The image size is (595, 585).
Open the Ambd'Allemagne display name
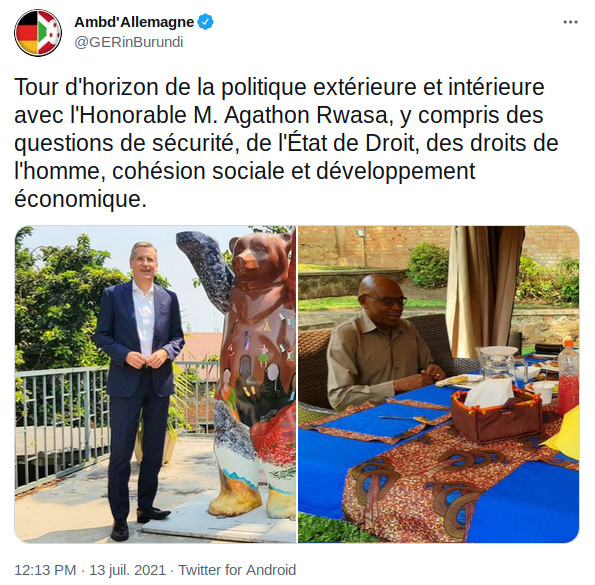(x=134, y=22)
